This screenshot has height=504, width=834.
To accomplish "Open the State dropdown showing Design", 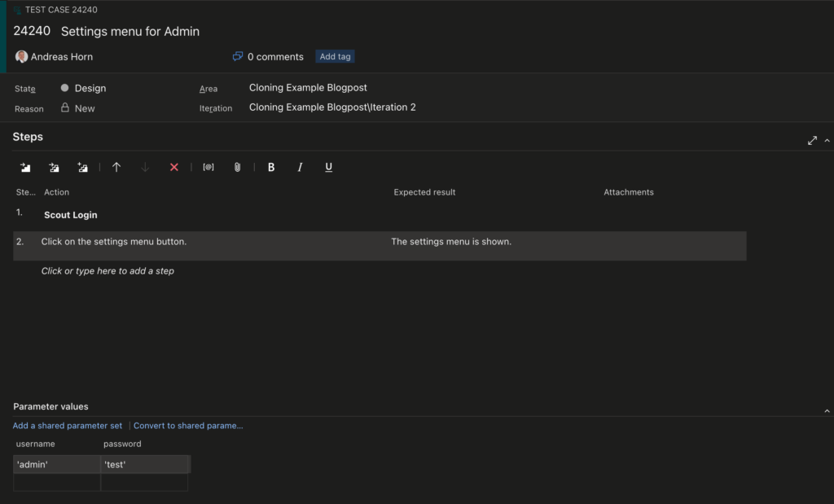I will pos(90,88).
